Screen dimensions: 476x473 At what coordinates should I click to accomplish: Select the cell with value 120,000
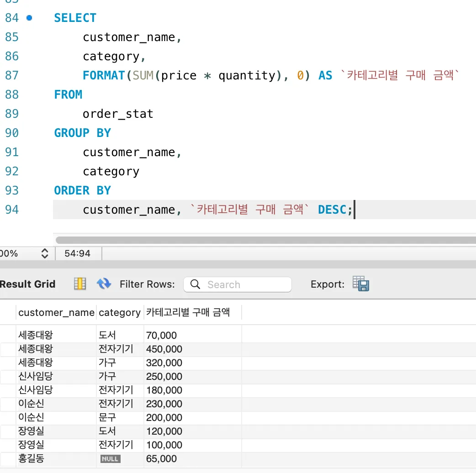[x=192, y=431]
